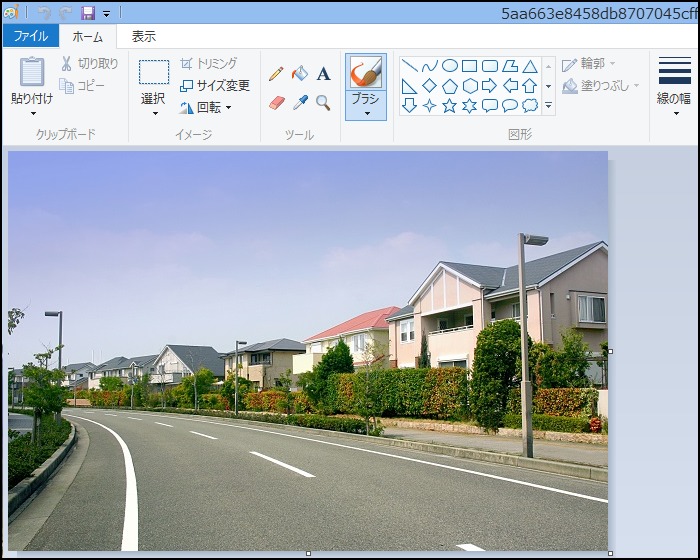The width and height of the screenshot is (700, 560).
Task: Select the Magnifier tool
Action: (323, 103)
